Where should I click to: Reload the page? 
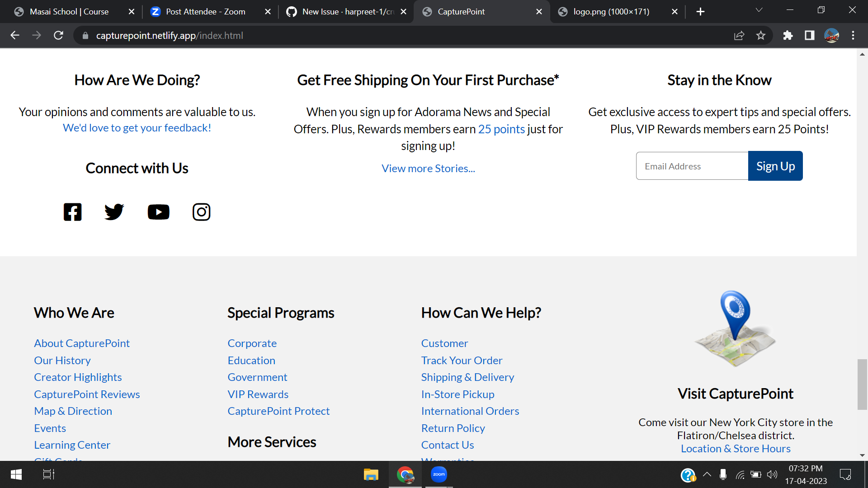[x=58, y=35]
